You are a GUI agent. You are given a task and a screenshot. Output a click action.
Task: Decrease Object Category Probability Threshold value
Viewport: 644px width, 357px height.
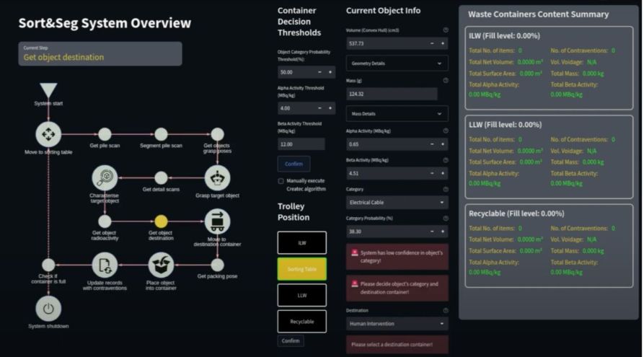(319, 72)
